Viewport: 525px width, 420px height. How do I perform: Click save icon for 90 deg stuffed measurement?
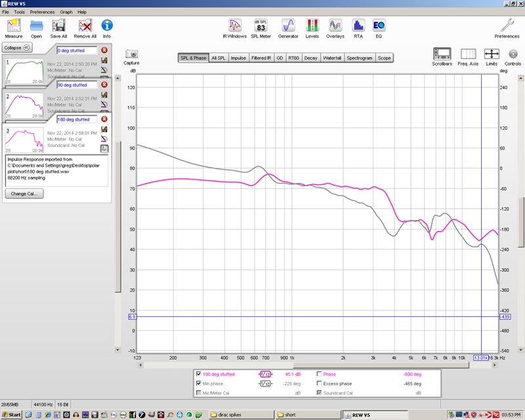pyautogui.click(x=104, y=95)
